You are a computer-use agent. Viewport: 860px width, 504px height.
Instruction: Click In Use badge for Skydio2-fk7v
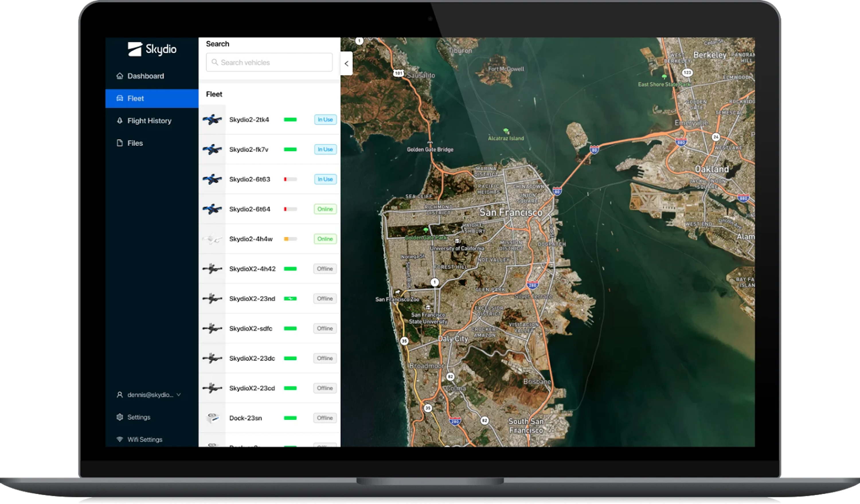(325, 149)
